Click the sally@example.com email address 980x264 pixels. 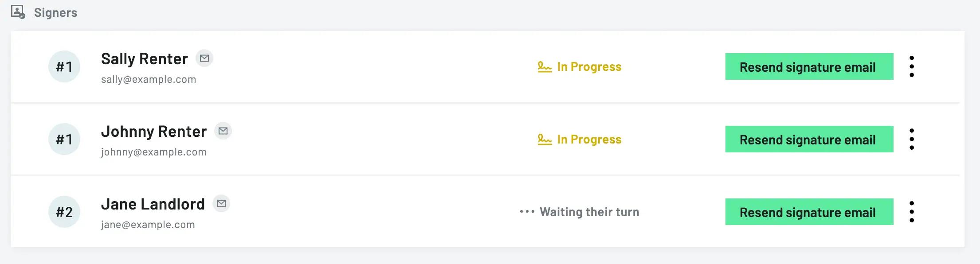coord(149,80)
